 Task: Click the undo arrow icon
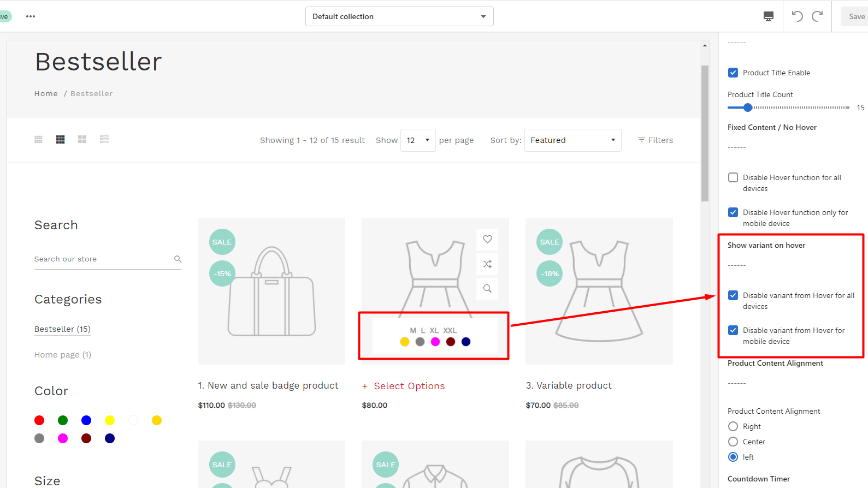(x=798, y=16)
